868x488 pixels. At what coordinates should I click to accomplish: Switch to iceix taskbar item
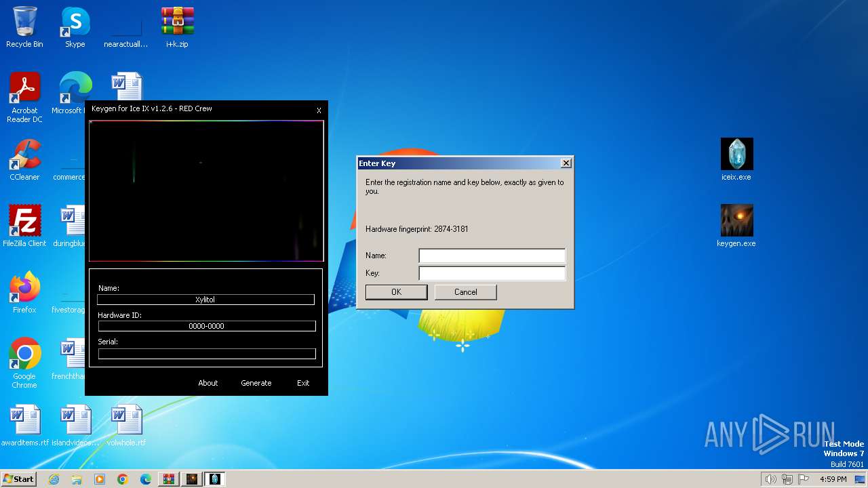tap(215, 479)
